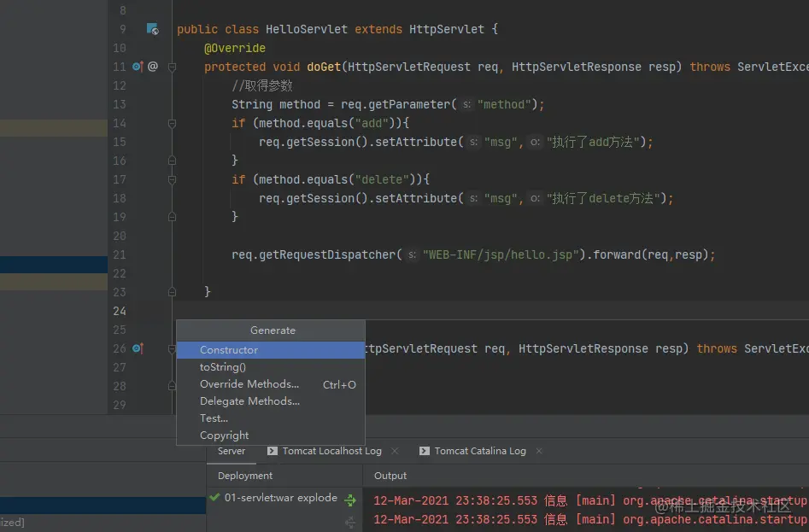This screenshot has height=532, width=809.
Task: Close the Tomcat Localhost Log tab
Action: coord(395,451)
